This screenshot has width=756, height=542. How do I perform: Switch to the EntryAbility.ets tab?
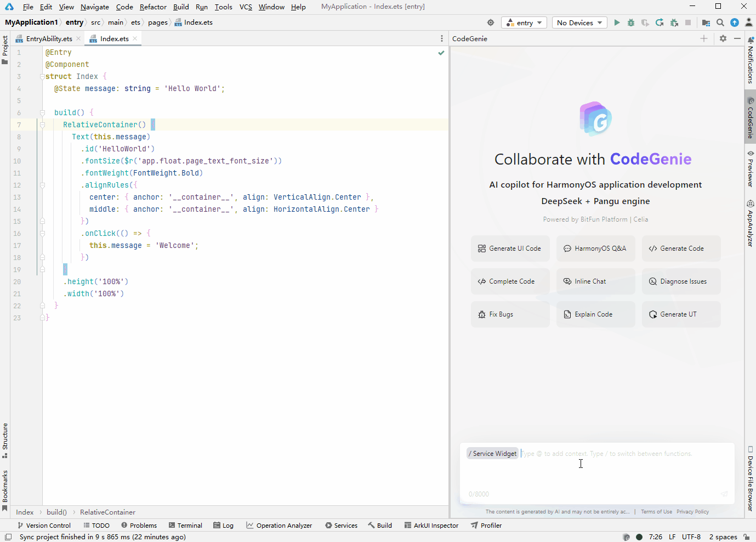click(x=49, y=38)
